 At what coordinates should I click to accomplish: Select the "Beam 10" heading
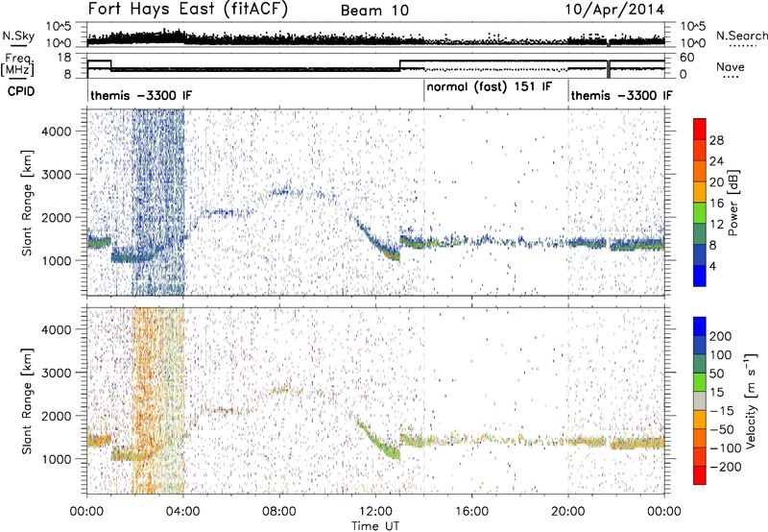click(374, 11)
